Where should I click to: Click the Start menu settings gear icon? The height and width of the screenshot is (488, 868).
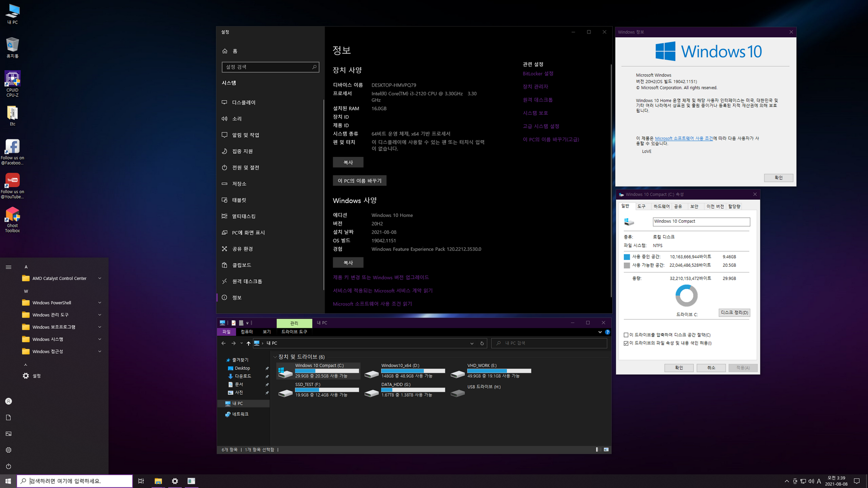(8, 450)
